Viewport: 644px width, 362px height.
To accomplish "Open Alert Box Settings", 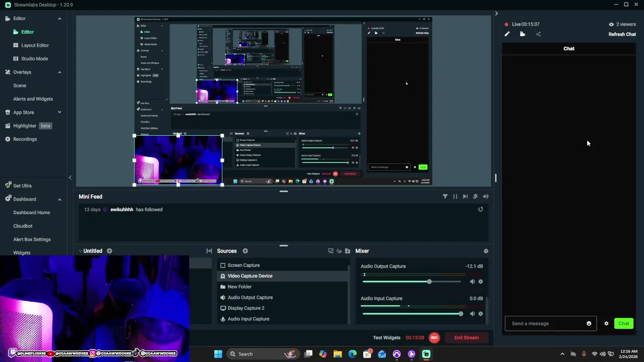I will (x=32, y=239).
